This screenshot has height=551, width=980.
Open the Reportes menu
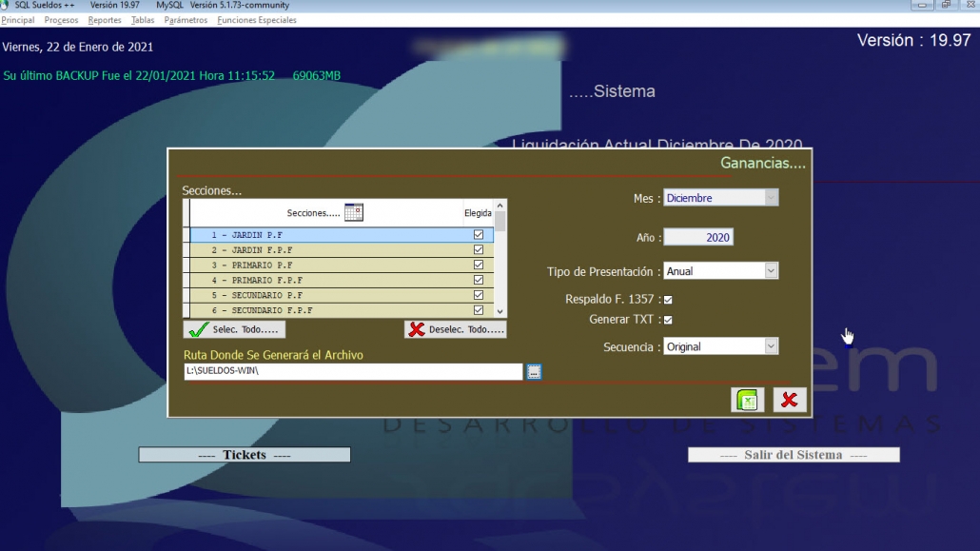[105, 20]
